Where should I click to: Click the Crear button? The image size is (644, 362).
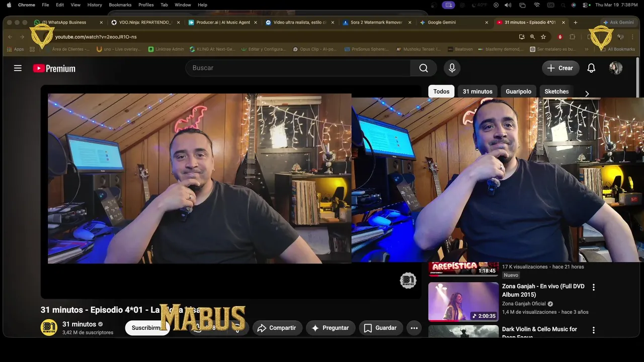(560, 68)
